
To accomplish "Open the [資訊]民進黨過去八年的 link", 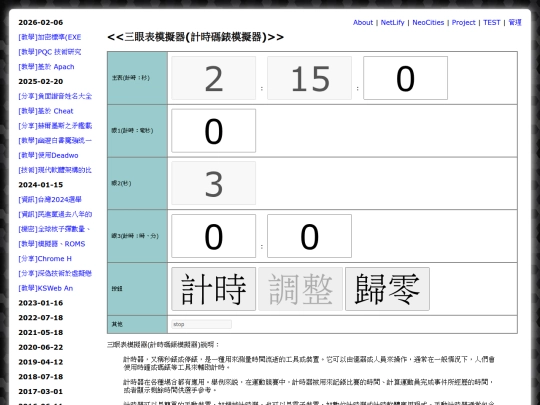I will [x=55, y=214].
